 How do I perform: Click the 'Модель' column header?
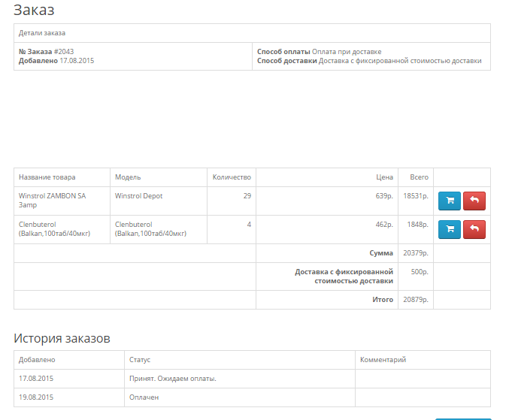click(128, 177)
